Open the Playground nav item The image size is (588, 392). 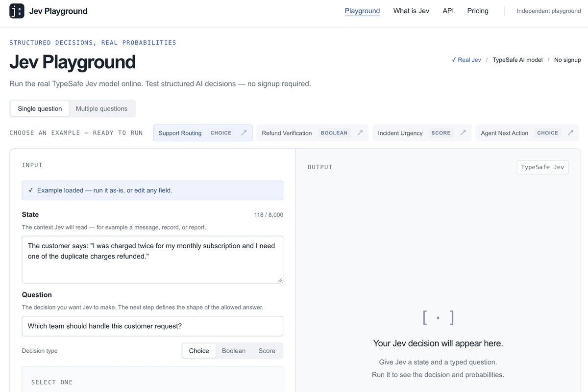click(362, 11)
